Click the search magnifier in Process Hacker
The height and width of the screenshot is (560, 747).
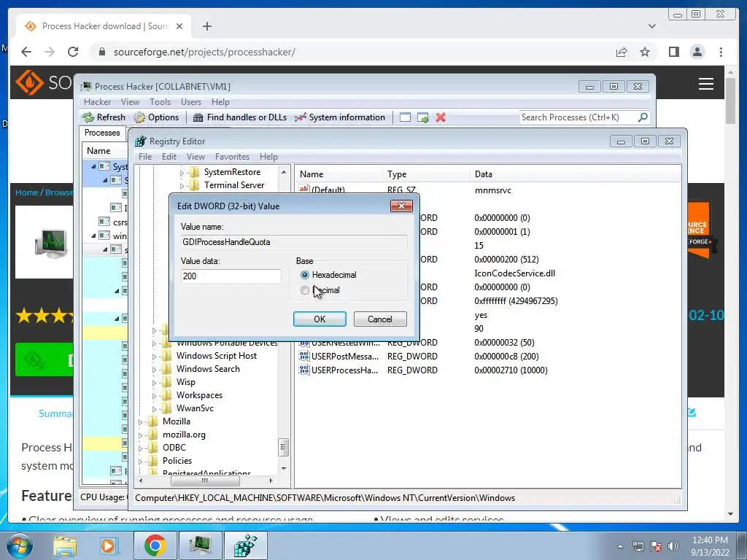[643, 117]
